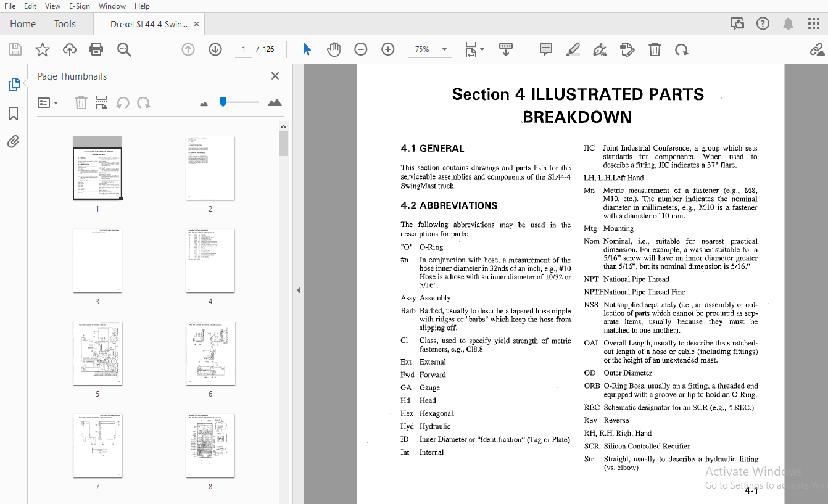The width and height of the screenshot is (828, 504).
Task: Select the page 7 thumbnail
Action: (97, 446)
